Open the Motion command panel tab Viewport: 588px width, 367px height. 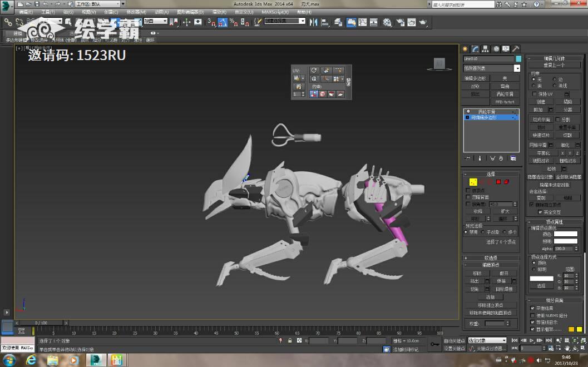tap(496, 49)
